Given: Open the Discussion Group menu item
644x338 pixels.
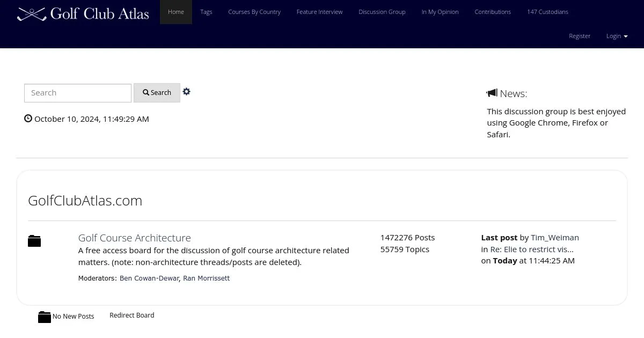Looking at the screenshot, I should tap(382, 12).
